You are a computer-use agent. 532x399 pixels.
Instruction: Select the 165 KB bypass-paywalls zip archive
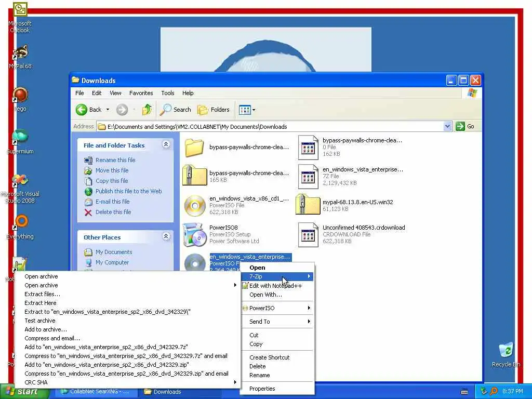pyautogui.click(x=194, y=176)
